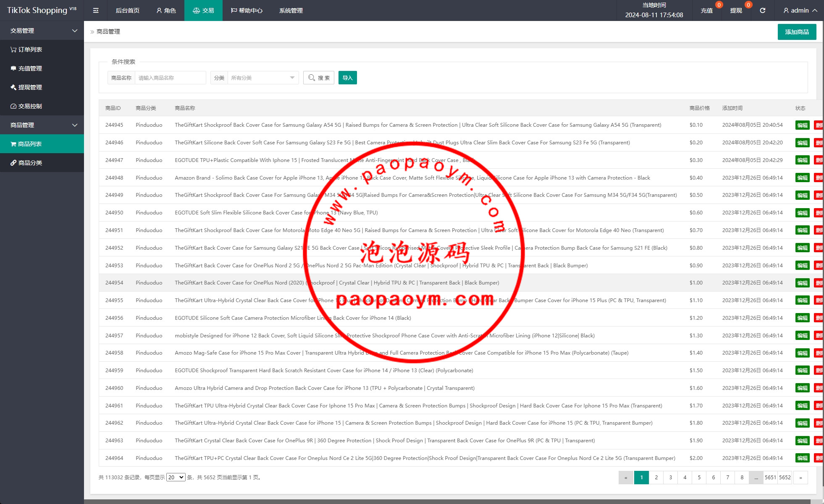The image size is (824, 504).
Task: Open 充值管理 in sidebar
Action: tap(42, 68)
